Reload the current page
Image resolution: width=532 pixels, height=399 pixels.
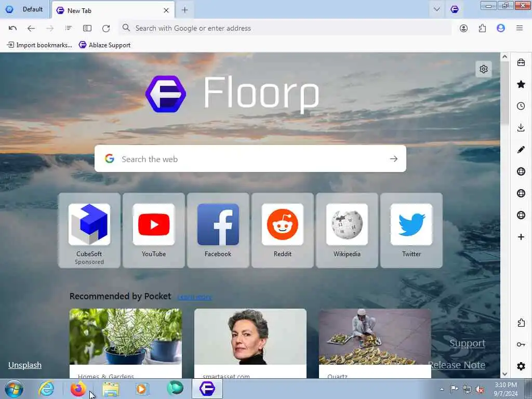106,28
